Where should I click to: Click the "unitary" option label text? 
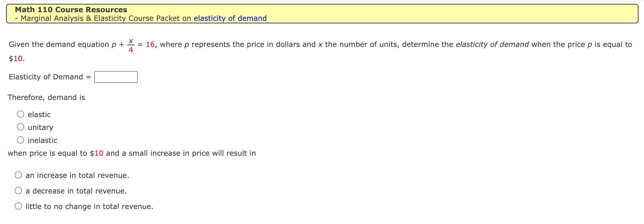40,127
